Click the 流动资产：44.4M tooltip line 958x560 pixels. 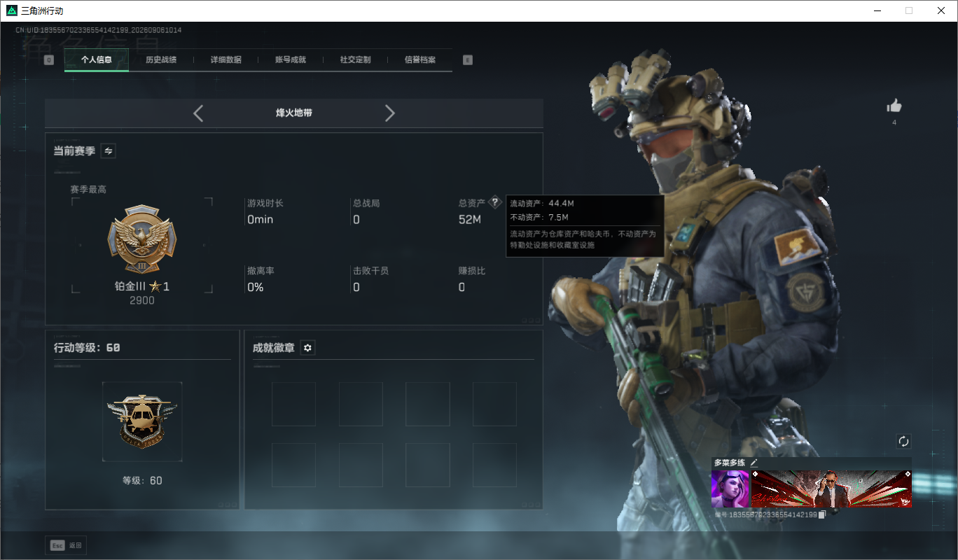pyautogui.click(x=542, y=203)
